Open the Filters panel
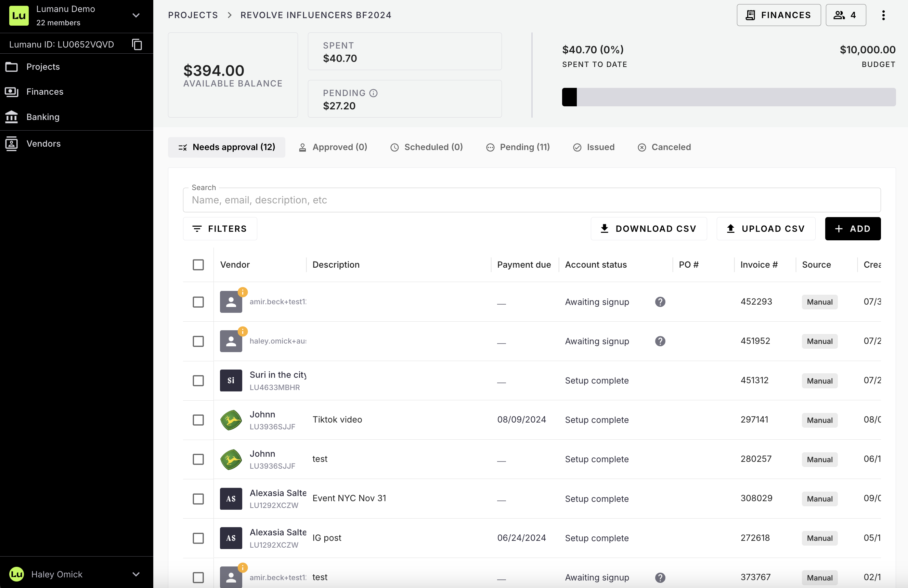 [220, 229]
